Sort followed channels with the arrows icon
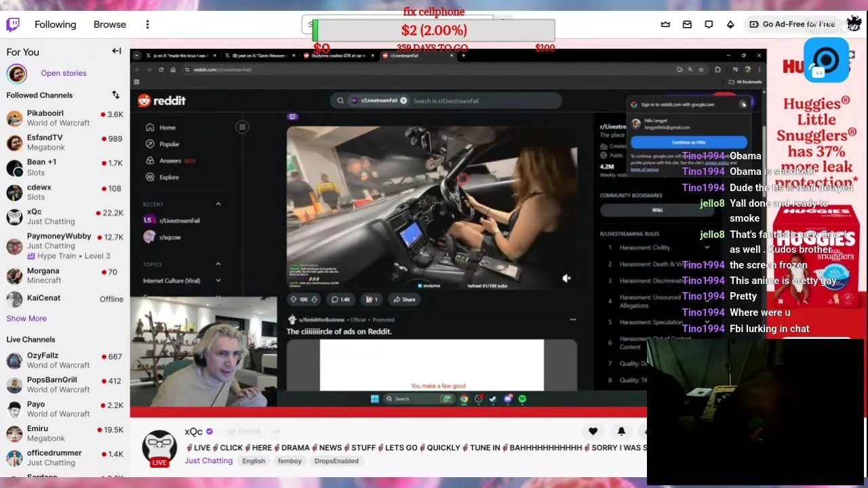The height and width of the screenshot is (488, 868). tap(115, 95)
